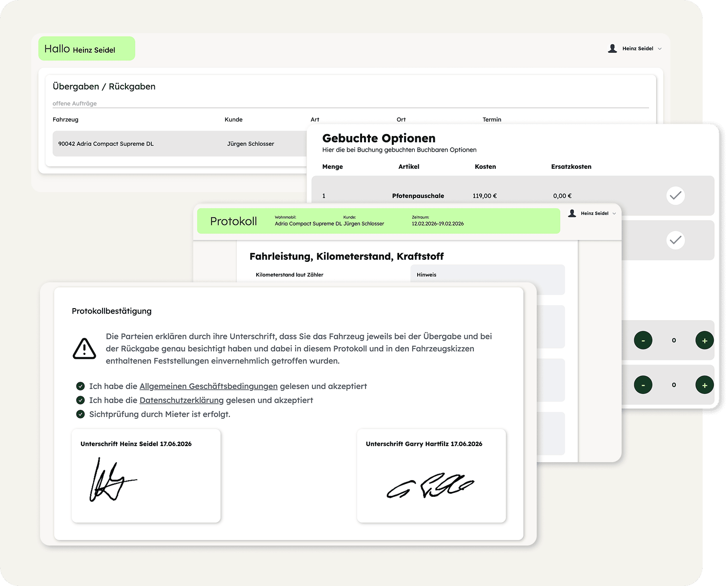Open the Allgemeinen Geschäftsbedingungen link
The width and height of the screenshot is (728, 586).
pyautogui.click(x=208, y=386)
